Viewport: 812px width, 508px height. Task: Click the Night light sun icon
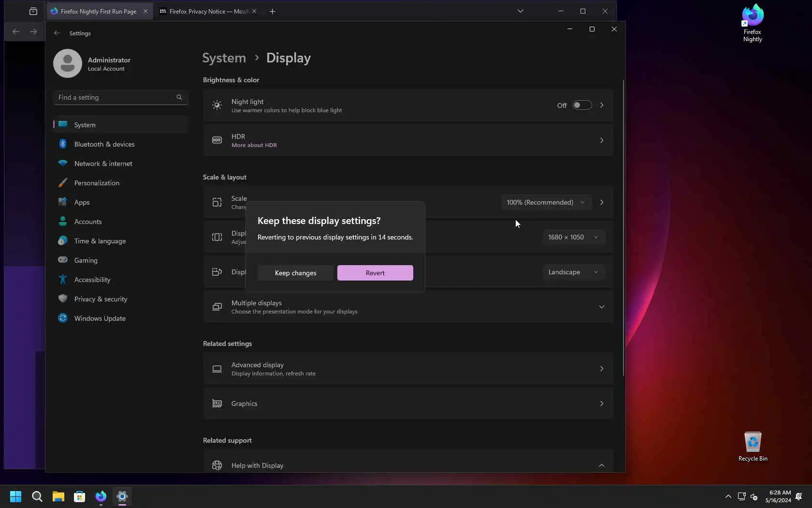point(217,105)
